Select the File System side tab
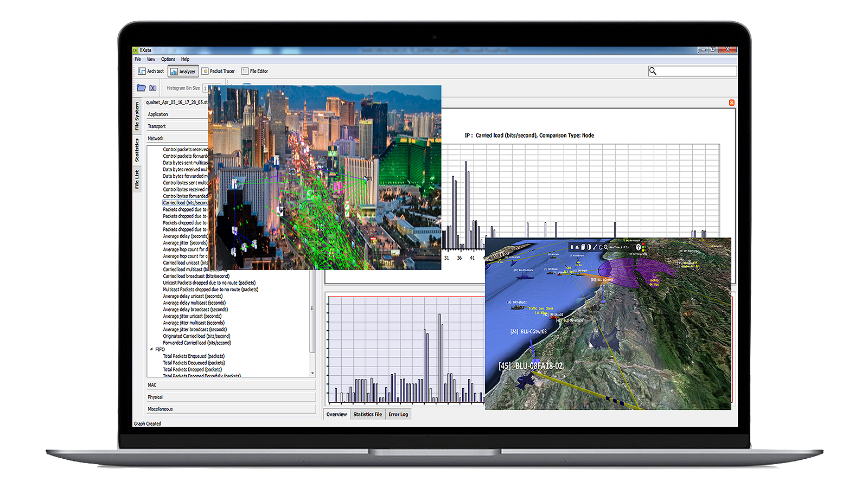 pos(137,116)
